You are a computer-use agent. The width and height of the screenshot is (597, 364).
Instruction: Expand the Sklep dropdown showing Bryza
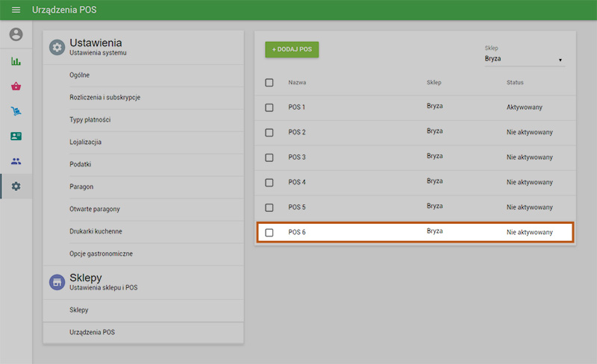(524, 58)
